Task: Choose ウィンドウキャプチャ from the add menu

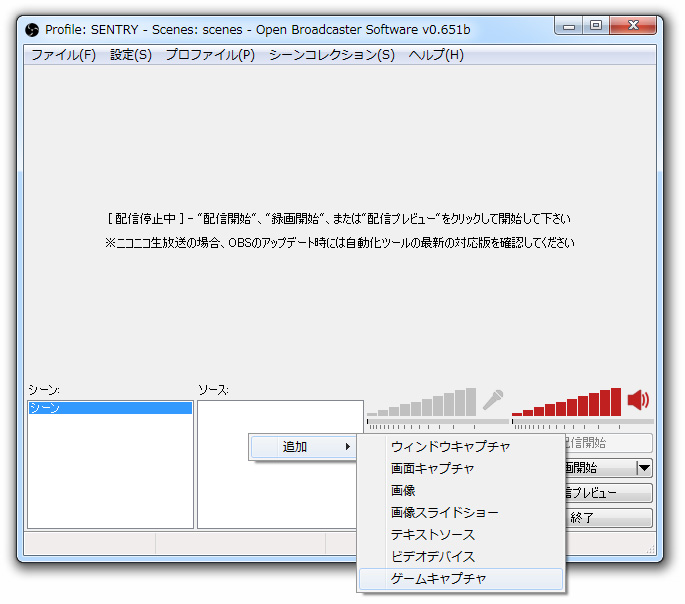Action: click(x=461, y=446)
